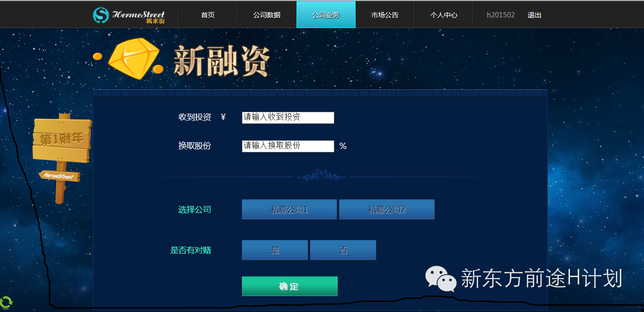
Task: Click the green 确定 button
Action: click(x=290, y=286)
